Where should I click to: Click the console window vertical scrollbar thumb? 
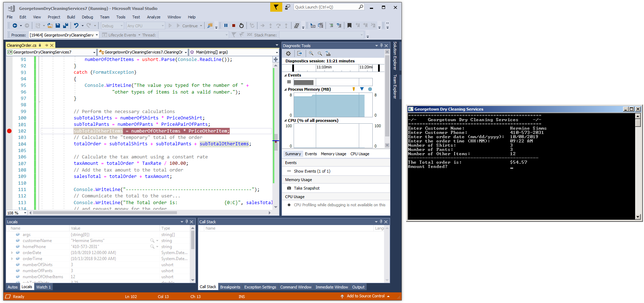638,123
